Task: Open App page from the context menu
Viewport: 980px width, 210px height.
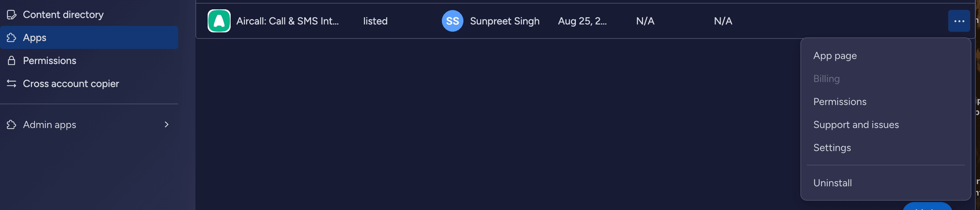Action: (x=835, y=56)
